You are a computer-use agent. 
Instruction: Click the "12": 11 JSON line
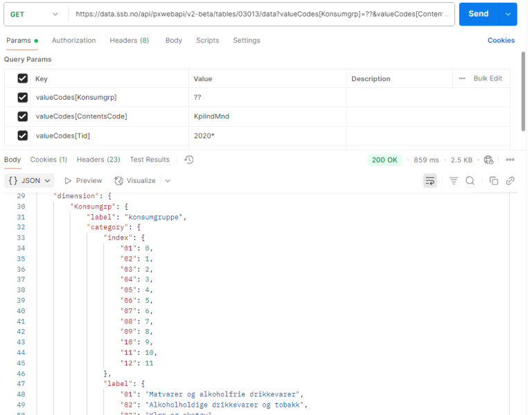pos(136,363)
